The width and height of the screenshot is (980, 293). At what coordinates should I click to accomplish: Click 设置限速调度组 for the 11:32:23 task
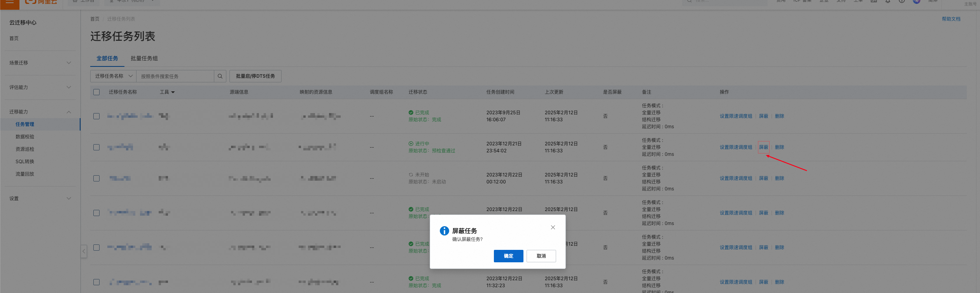pyautogui.click(x=736, y=282)
